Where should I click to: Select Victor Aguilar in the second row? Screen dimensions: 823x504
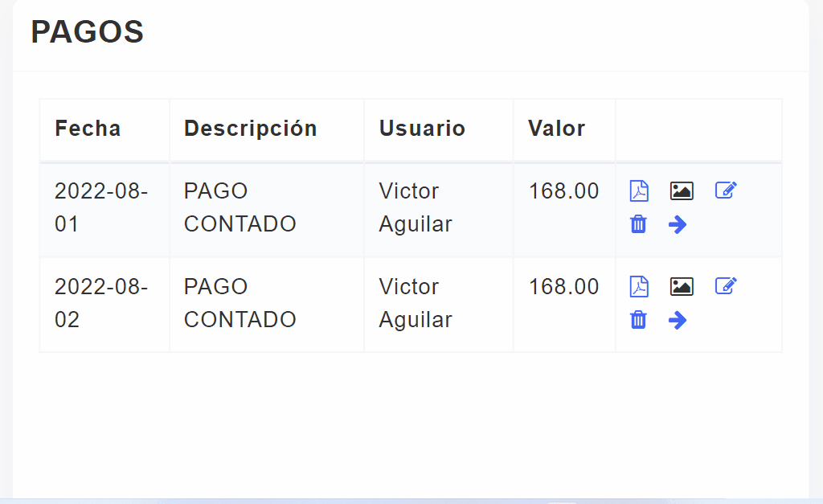[415, 303]
